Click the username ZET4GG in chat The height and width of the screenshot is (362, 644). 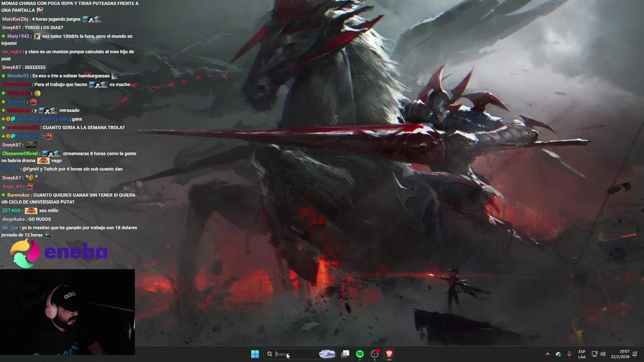[11, 211]
